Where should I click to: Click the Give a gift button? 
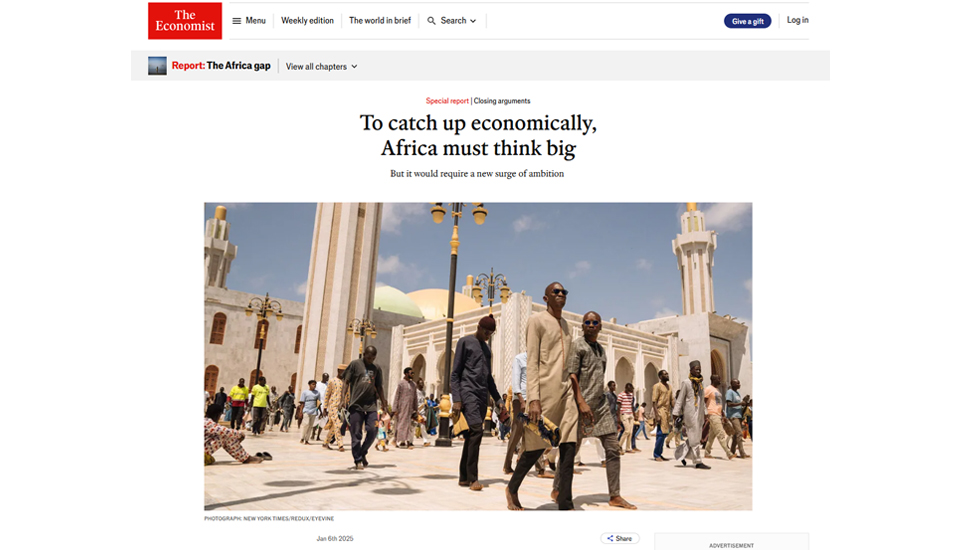coord(748,21)
